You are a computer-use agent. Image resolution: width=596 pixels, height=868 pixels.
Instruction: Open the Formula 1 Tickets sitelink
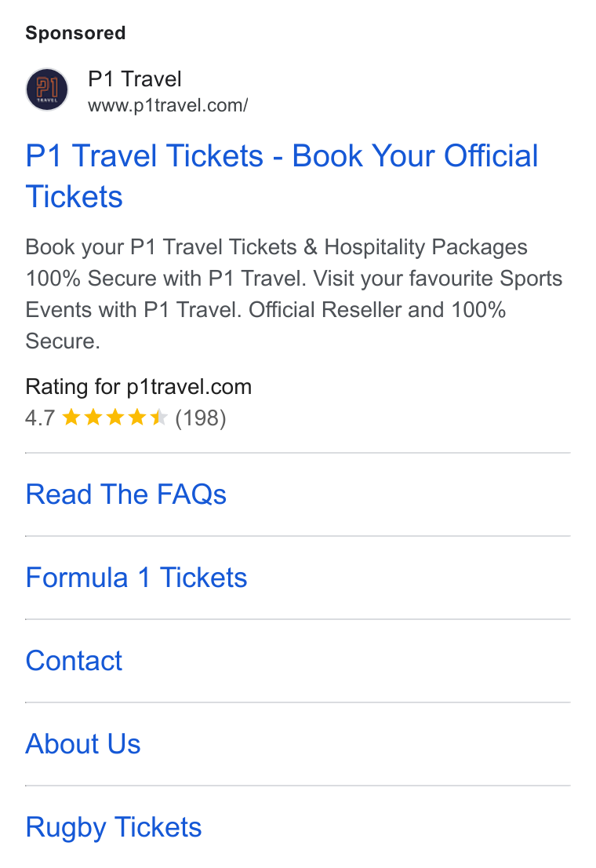click(136, 578)
